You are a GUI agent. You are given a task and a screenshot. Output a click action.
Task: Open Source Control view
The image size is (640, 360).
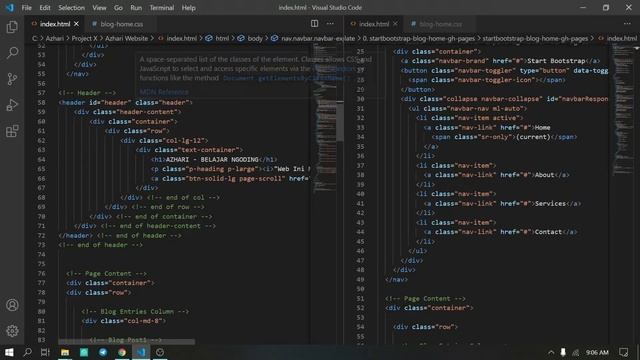pos(12,79)
